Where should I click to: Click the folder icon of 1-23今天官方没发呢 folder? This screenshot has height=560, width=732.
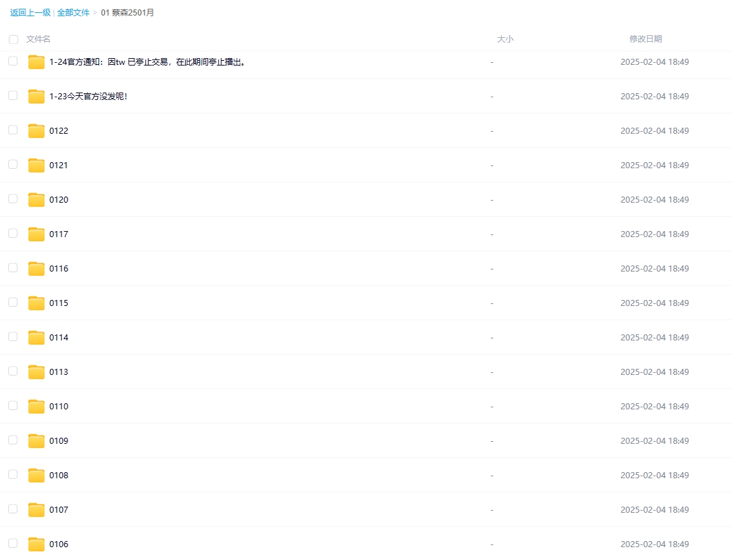[36, 95]
